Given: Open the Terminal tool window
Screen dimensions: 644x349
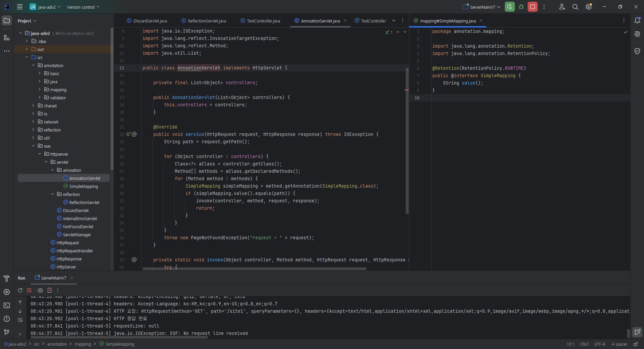Looking at the screenshot, I should pos(7,305).
